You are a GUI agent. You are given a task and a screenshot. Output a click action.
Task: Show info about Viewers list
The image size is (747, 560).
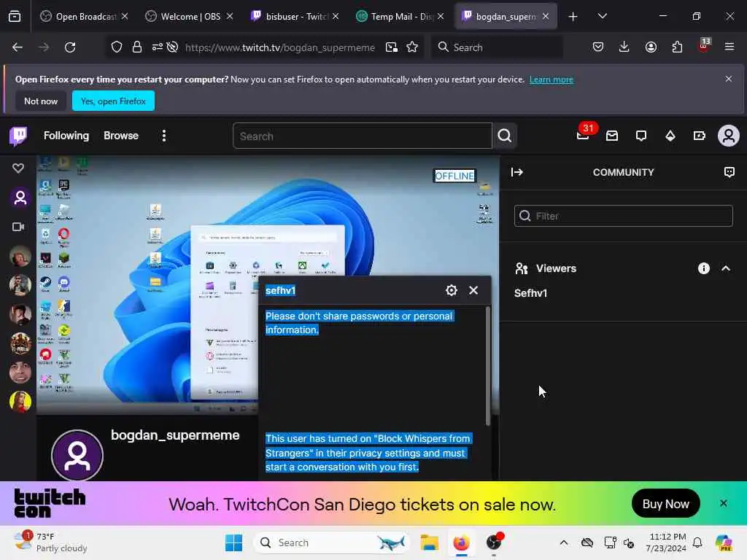[x=704, y=268]
